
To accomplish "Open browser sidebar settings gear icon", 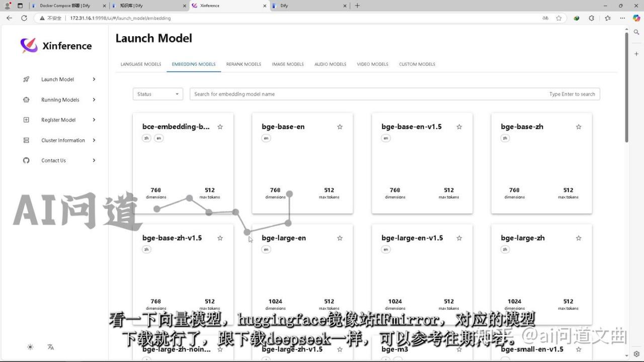I will click(636, 353).
